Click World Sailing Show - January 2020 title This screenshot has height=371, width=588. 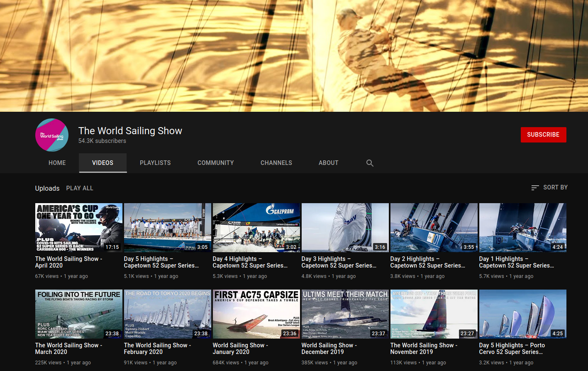[240, 349]
